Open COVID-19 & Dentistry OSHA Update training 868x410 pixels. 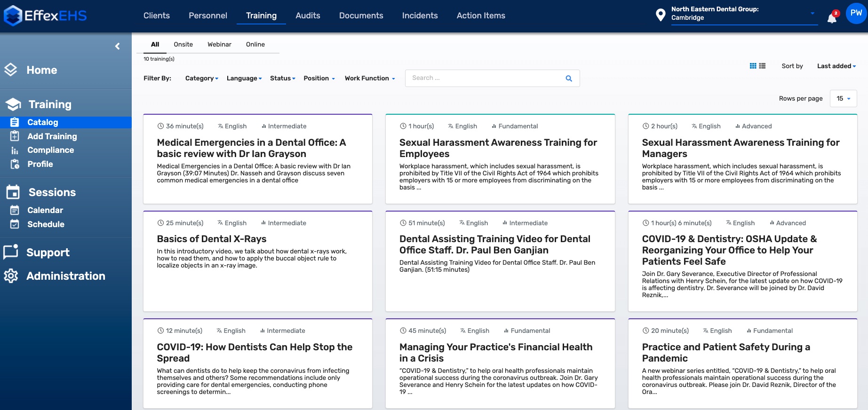(x=743, y=261)
